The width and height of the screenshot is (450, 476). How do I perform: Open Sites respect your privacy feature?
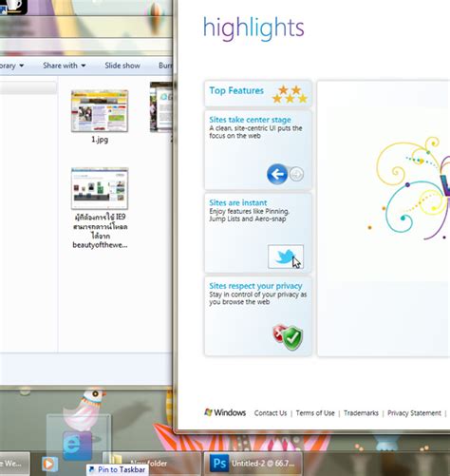pyautogui.click(x=258, y=316)
